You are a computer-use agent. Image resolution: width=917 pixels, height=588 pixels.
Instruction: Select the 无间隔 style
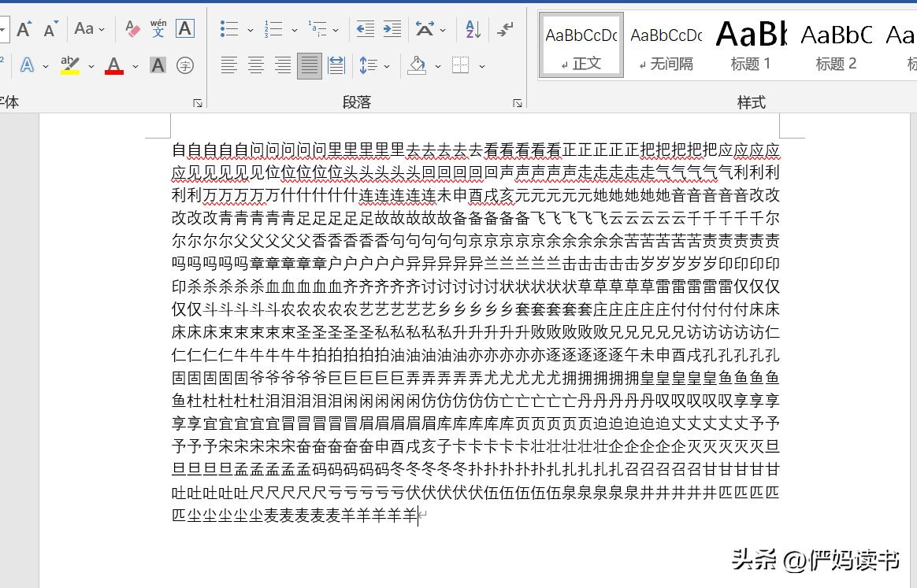click(x=666, y=45)
